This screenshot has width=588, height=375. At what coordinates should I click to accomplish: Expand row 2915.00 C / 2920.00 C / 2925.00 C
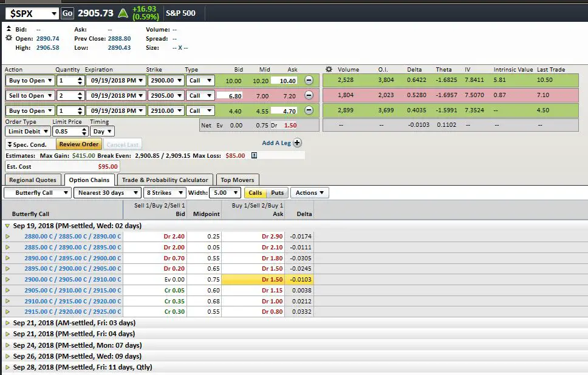7,312
